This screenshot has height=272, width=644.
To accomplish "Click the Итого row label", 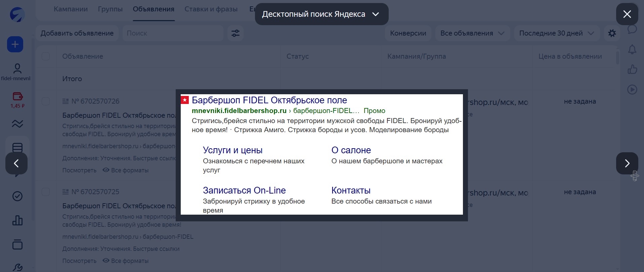I will 72,79.
